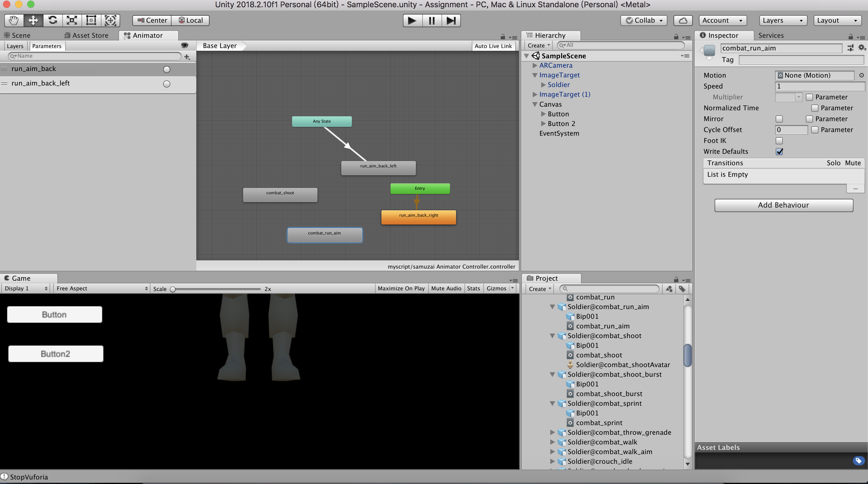Open the Layers dropdown in top toolbar
The height and width of the screenshot is (484, 868).
tap(783, 21)
